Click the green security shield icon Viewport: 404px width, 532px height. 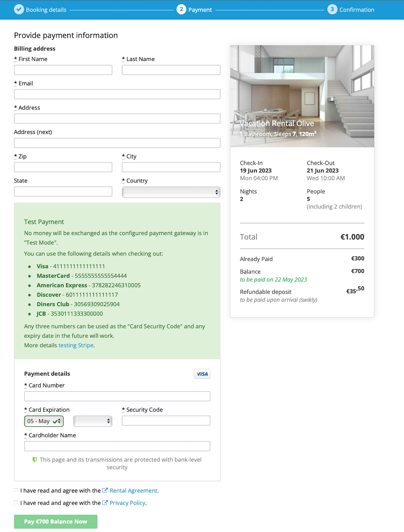pyautogui.click(x=35, y=460)
